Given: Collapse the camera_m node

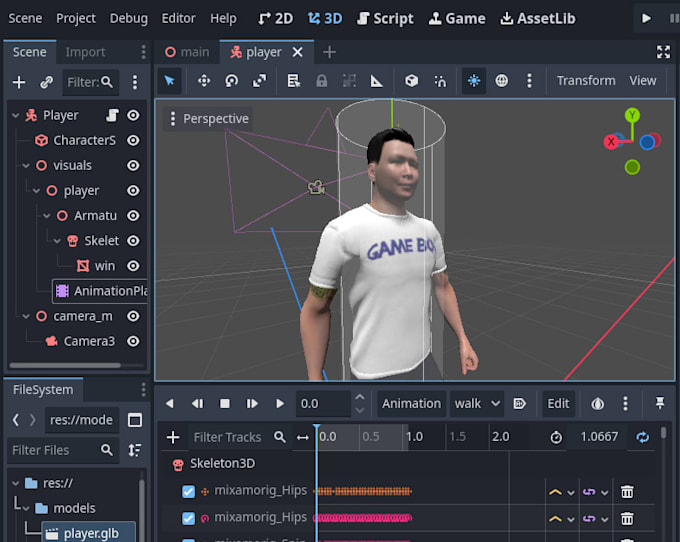Looking at the screenshot, I should [26, 317].
